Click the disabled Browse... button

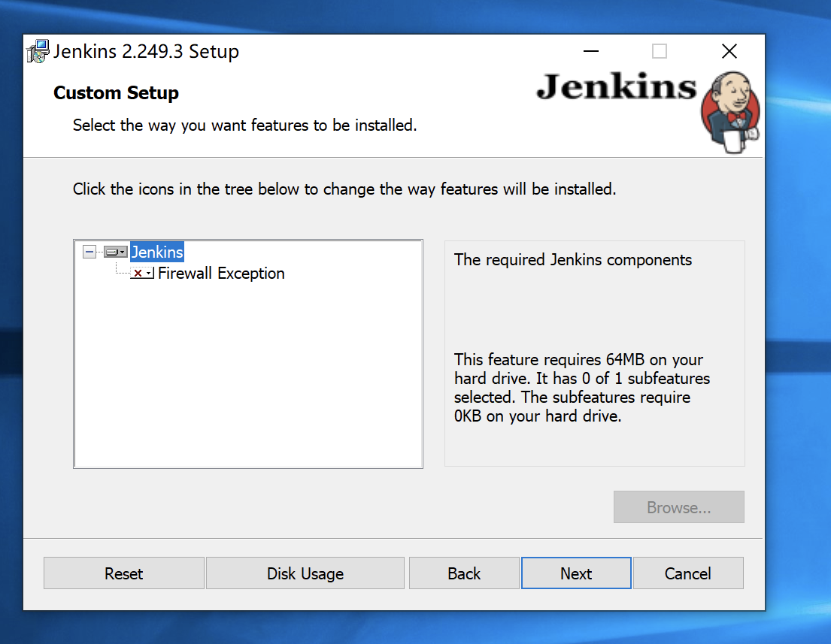679,506
